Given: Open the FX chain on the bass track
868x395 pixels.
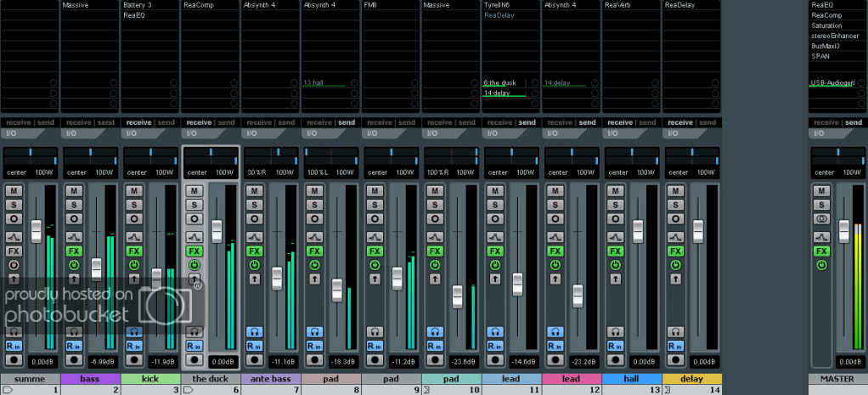Looking at the screenshot, I should pyautogui.click(x=74, y=251).
